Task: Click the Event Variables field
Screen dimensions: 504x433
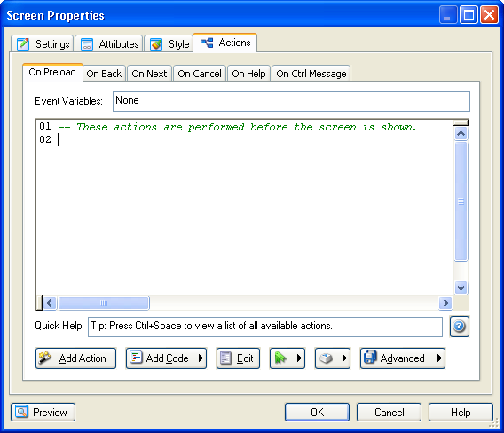Action: tap(291, 101)
